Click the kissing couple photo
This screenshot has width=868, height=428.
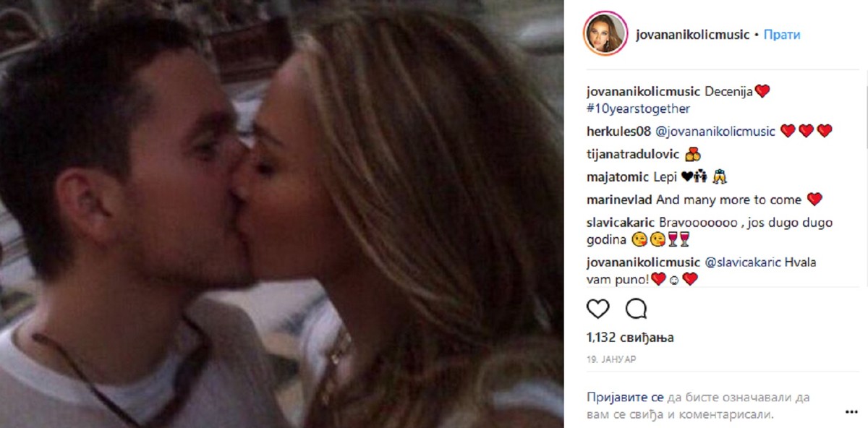[281, 214]
